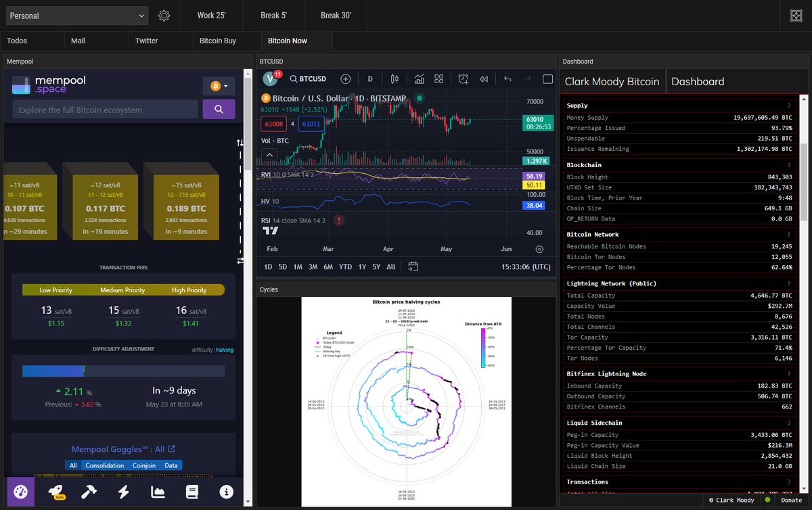Expand Supply section help question mark
This screenshot has width=812, height=510.
(789, 106)
